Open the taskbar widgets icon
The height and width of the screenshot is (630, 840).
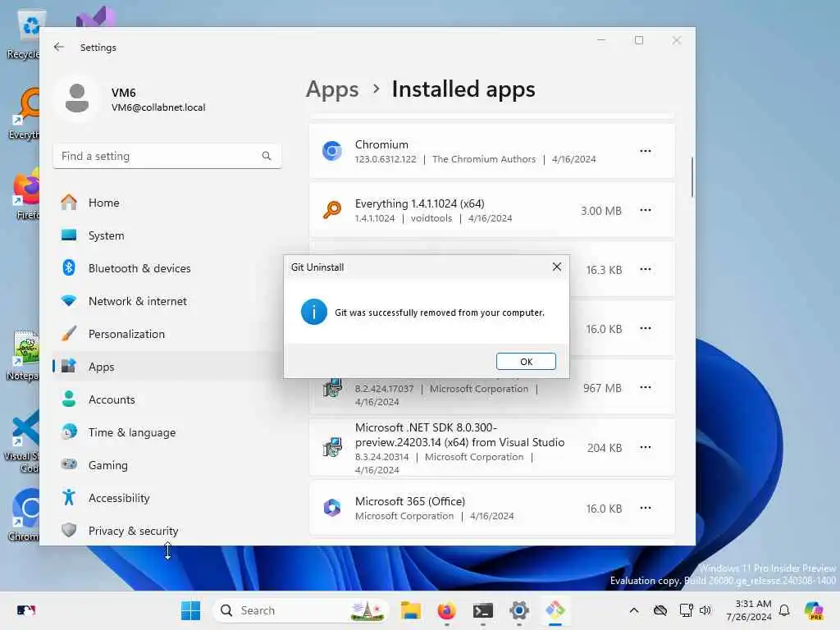click(25, 610)
